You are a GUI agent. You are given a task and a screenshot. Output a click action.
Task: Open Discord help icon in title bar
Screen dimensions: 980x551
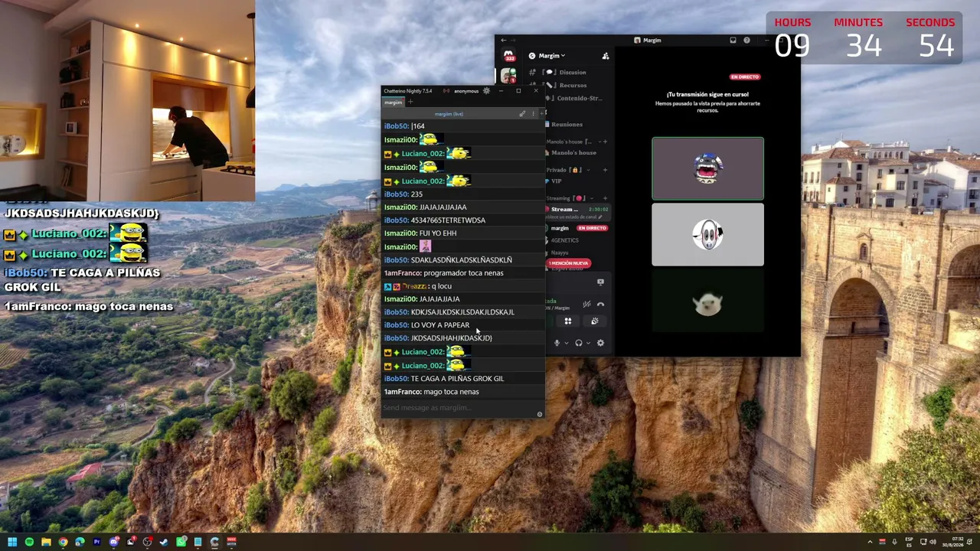click(x=746, y=41)
